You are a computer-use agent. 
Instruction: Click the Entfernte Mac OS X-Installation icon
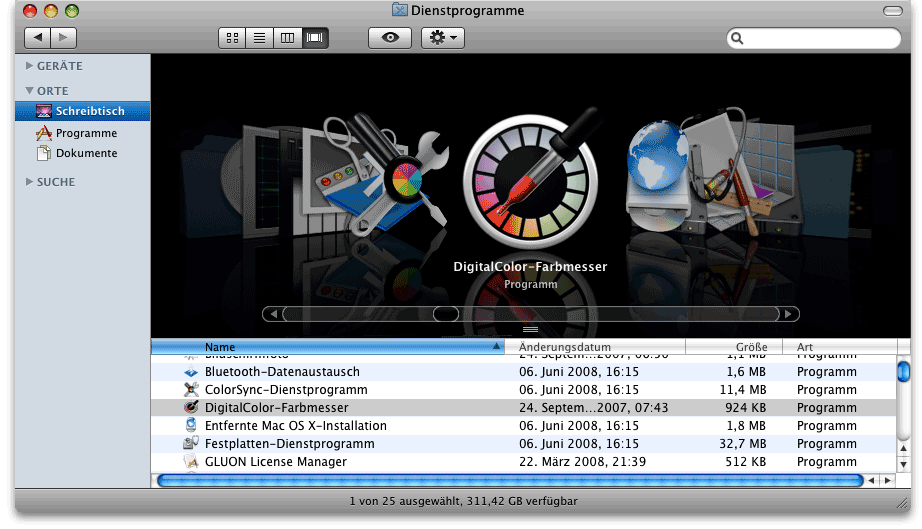point(191,426)
